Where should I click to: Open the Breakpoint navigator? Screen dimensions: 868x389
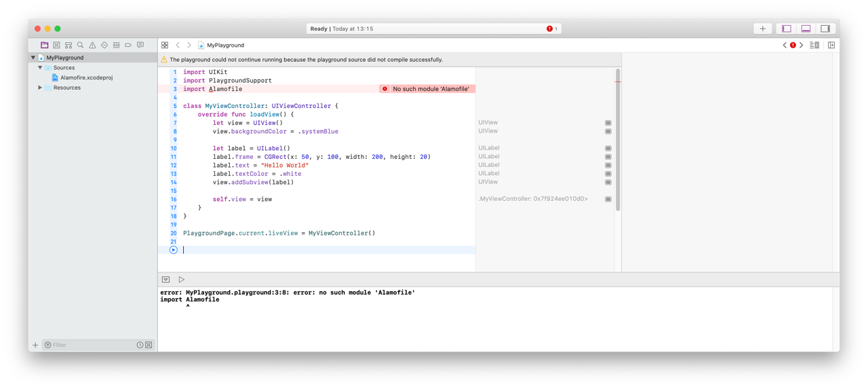(x=128, y=45)
